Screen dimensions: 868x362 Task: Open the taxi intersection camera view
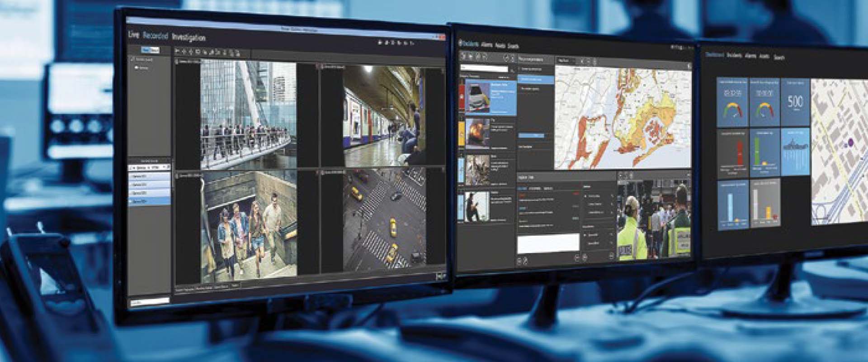point(384,219)
